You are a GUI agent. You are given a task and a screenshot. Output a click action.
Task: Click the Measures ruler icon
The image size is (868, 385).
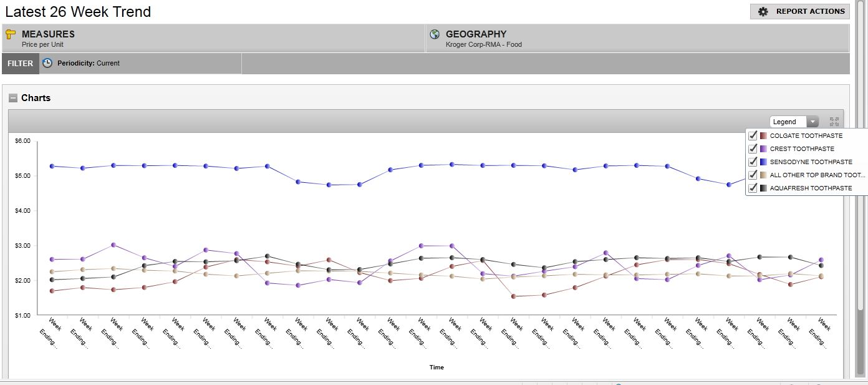10,34
